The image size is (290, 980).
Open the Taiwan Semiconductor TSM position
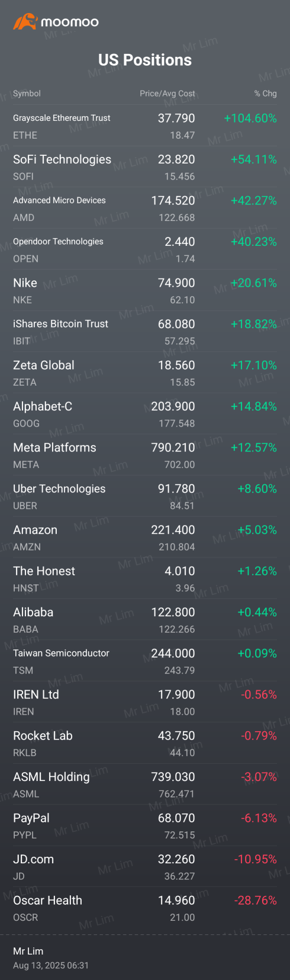[x=145, y=661]
